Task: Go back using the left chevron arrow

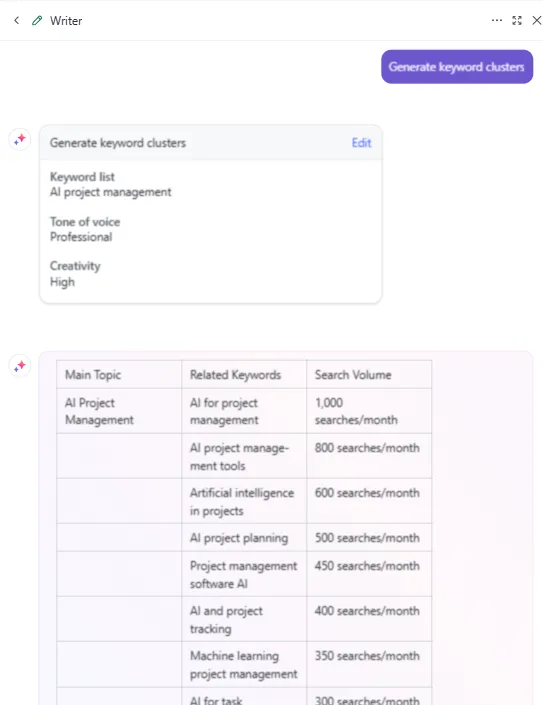Action: [17, 20]
